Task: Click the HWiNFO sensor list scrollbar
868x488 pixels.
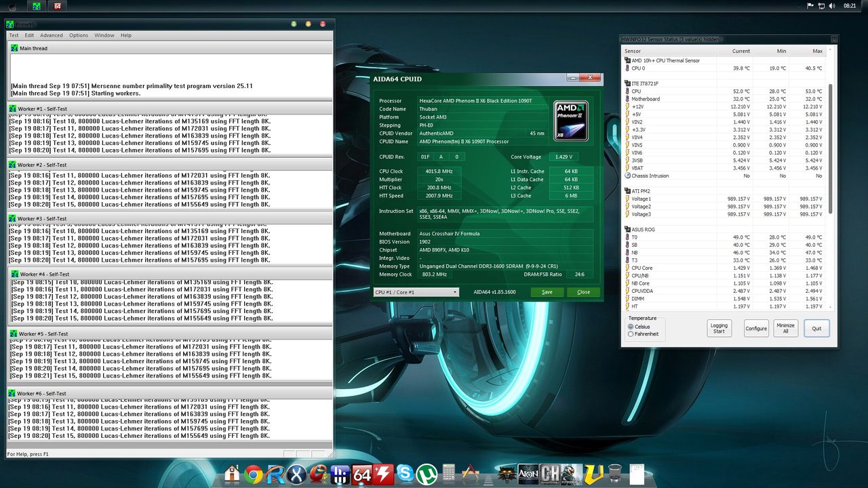Action: pos(830,149)
